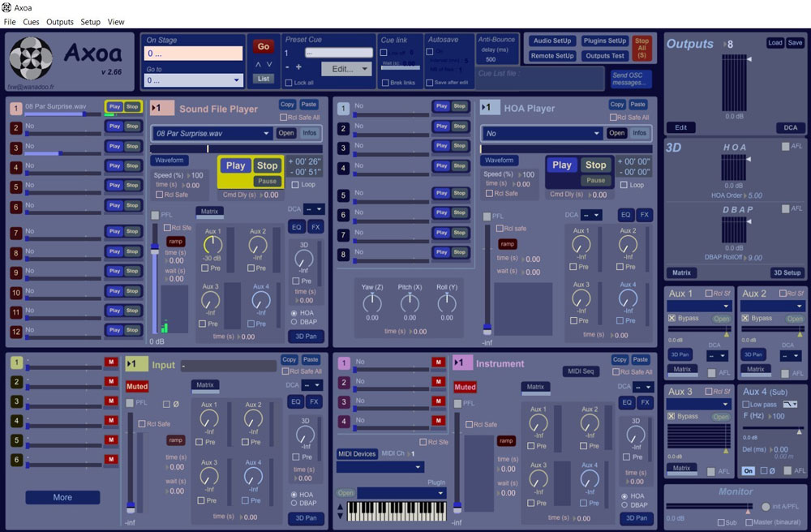Select sound file slot number 2
Image resolution: width=811 pixels, height=532 pixels.
(15, 128)
